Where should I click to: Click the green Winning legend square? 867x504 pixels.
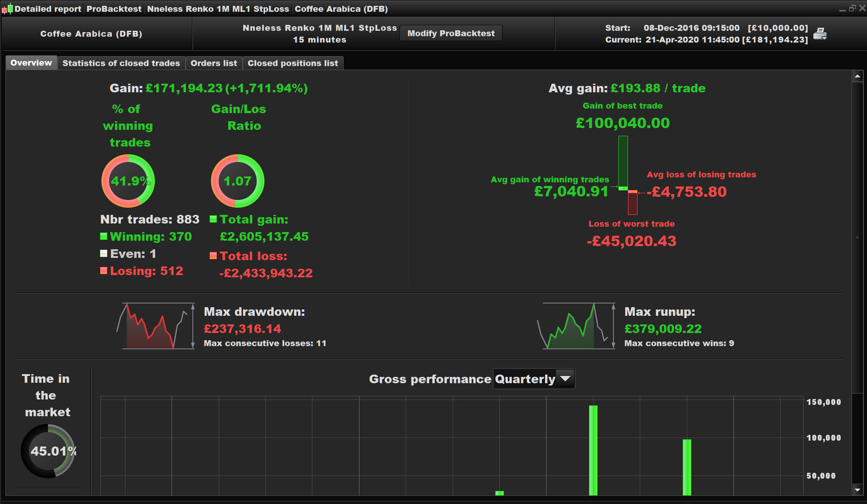pos(104,236)
